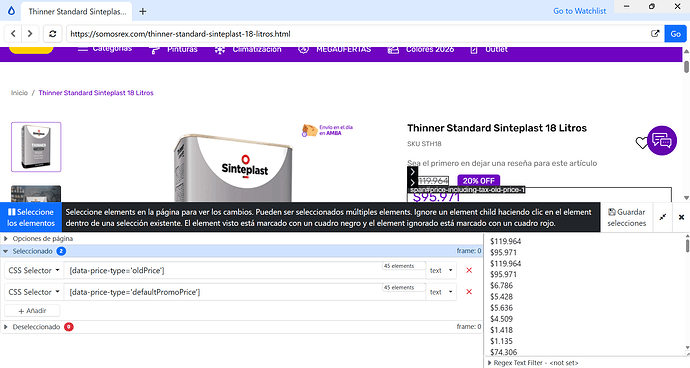Screen dimensions: 690x368
Task: Click the review link for this article
Action: (502, 163)
